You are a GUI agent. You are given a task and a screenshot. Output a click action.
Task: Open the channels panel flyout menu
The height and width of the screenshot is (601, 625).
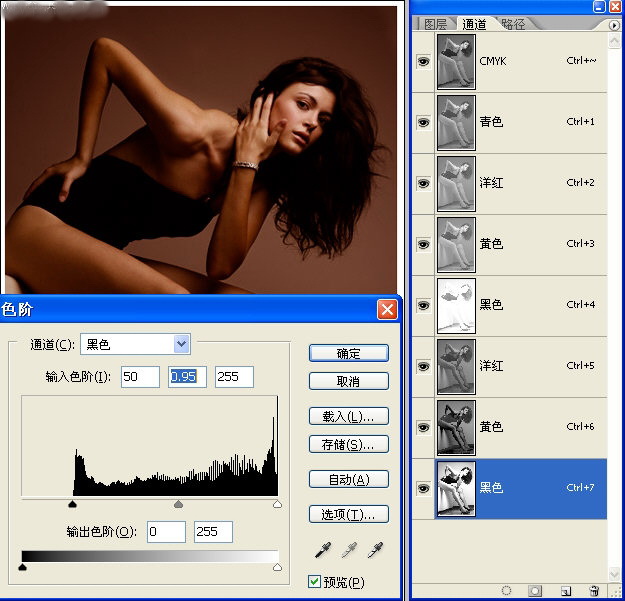coord(614,24)
